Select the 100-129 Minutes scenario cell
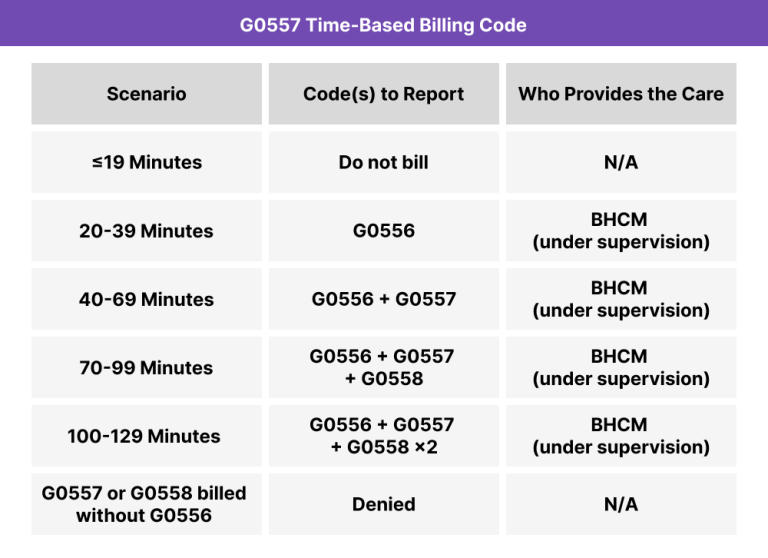The image size is (768, 558). pyautogui.click(x=146, y=436)
